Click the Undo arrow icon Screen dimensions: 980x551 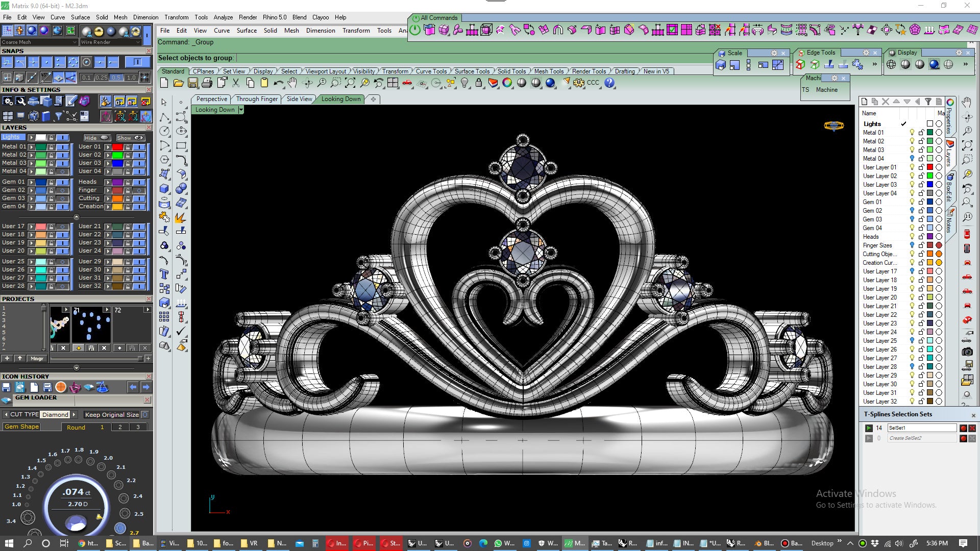point(278,83)
